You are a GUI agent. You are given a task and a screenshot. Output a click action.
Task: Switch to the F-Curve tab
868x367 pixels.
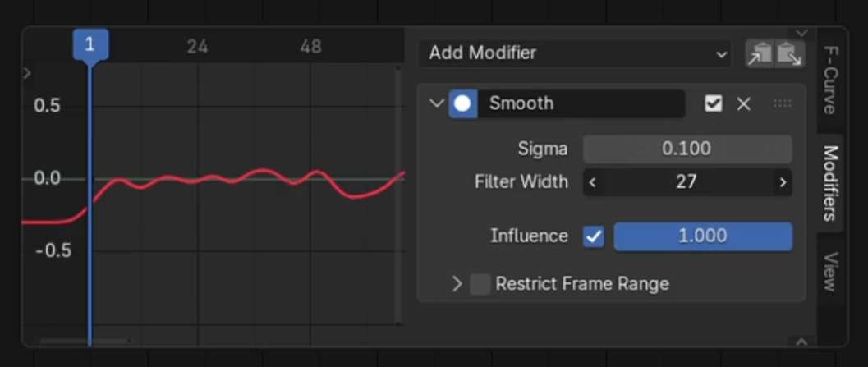click(x=829, y=80)
